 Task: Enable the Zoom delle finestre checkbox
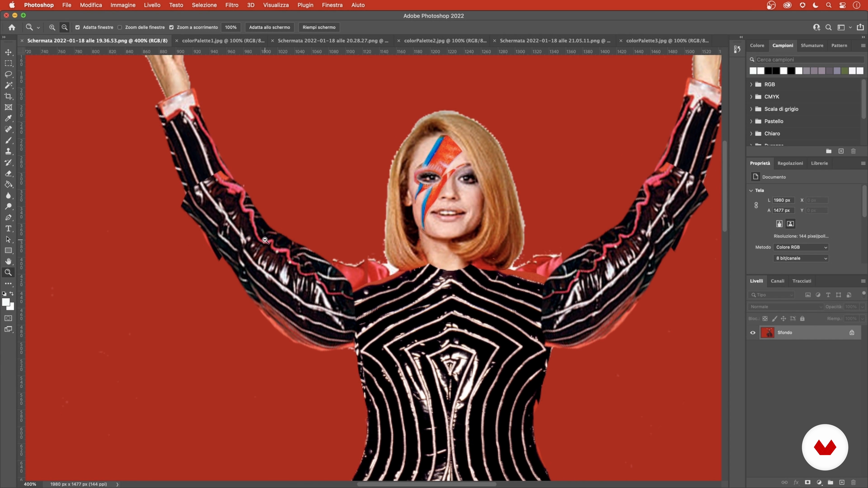coord(120,27)
